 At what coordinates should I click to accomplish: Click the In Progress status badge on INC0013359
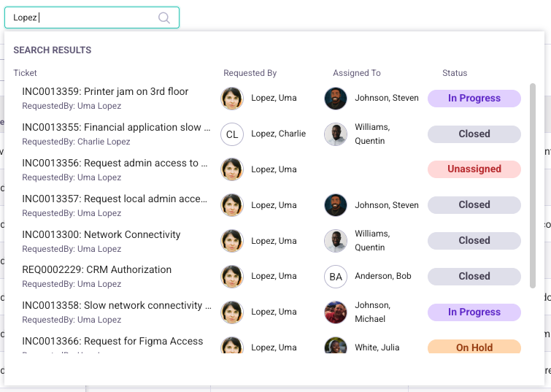[474, 99]
